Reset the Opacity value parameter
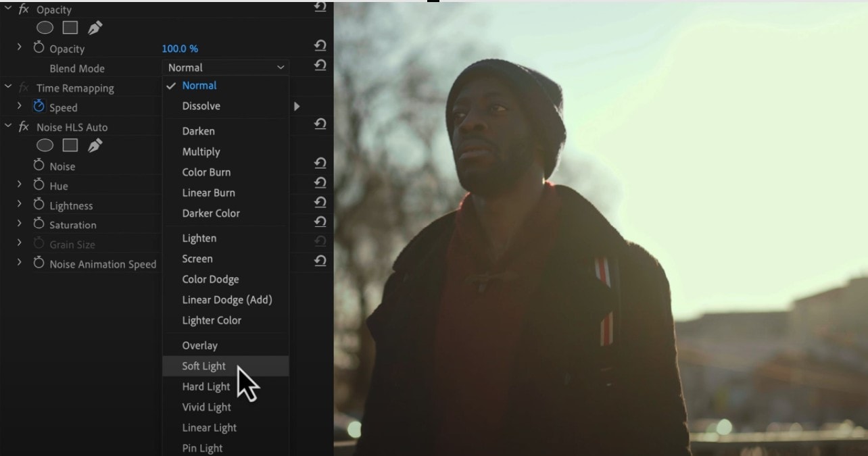868x456 pixels. [x=320, y=46]
